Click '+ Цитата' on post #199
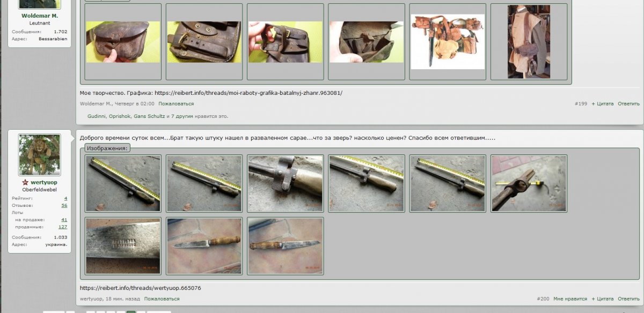This screenshot has height=313, width=644. click(602, 103)
